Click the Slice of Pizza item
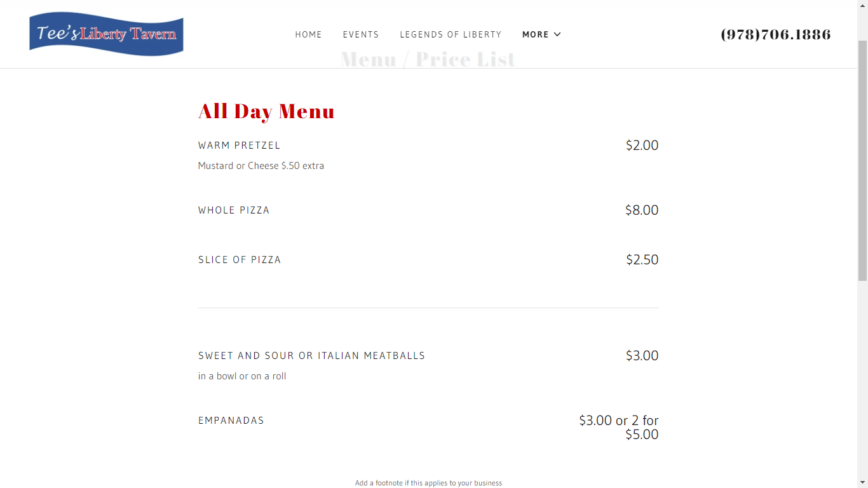 click(240, 260)
